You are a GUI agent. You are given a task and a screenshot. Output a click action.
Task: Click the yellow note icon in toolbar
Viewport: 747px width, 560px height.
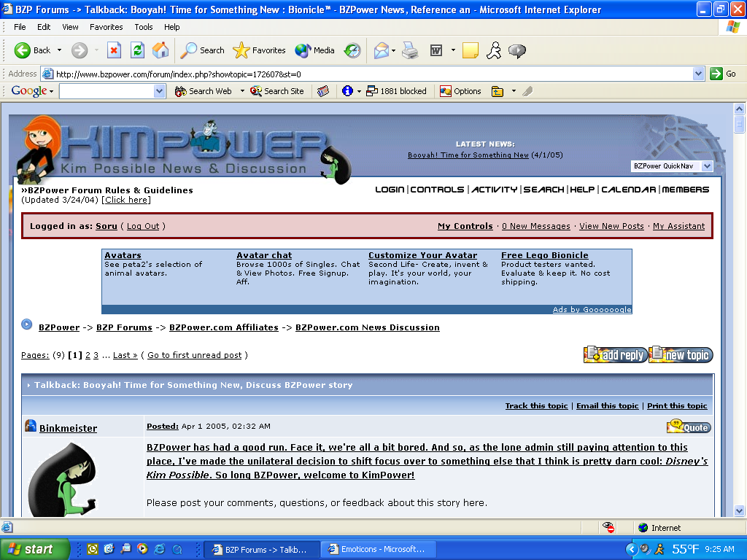pyautogui.click(x=471, y=50)
